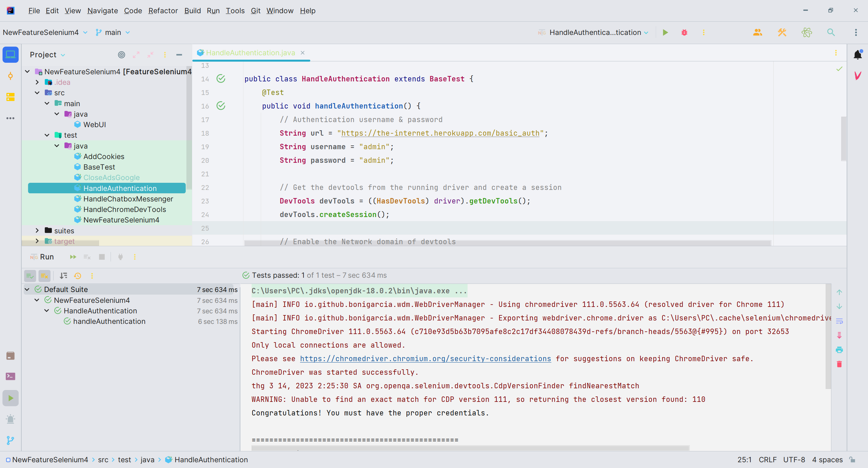Open the Build menu

click(193, 11)
